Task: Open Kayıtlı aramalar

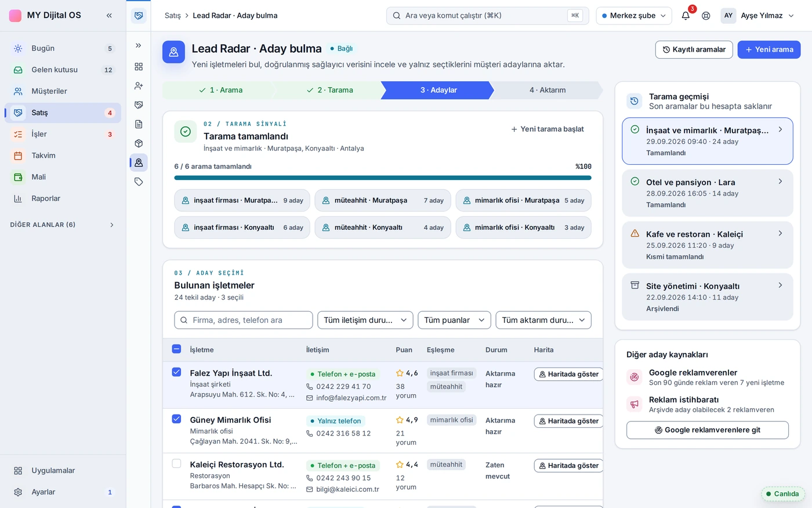Action: pos(694,49)
